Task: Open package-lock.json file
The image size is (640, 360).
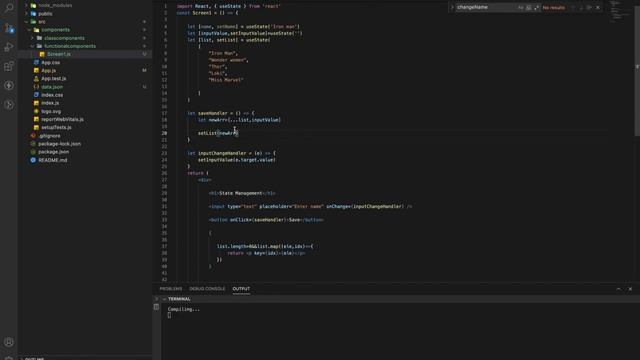Action: pos(59,144)
